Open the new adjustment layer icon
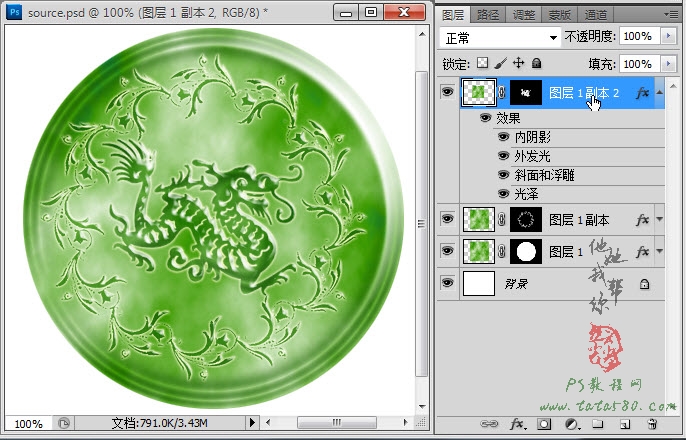 pos(572,424)
